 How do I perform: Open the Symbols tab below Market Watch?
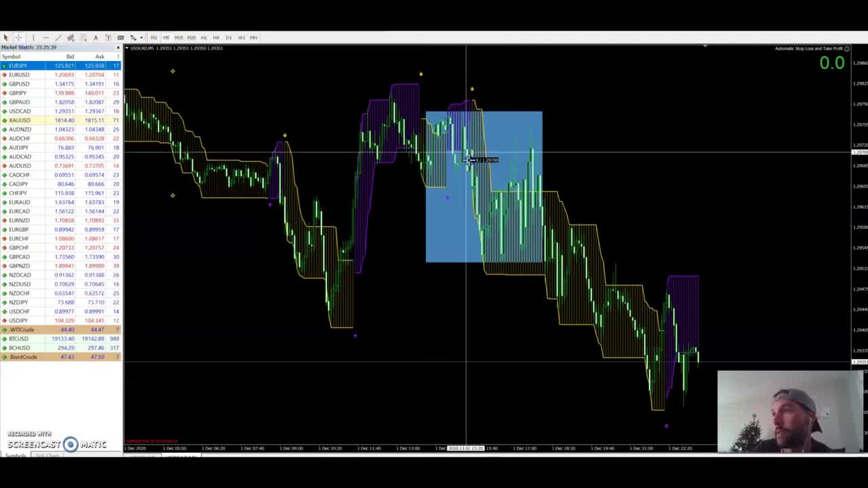[16, 455]
